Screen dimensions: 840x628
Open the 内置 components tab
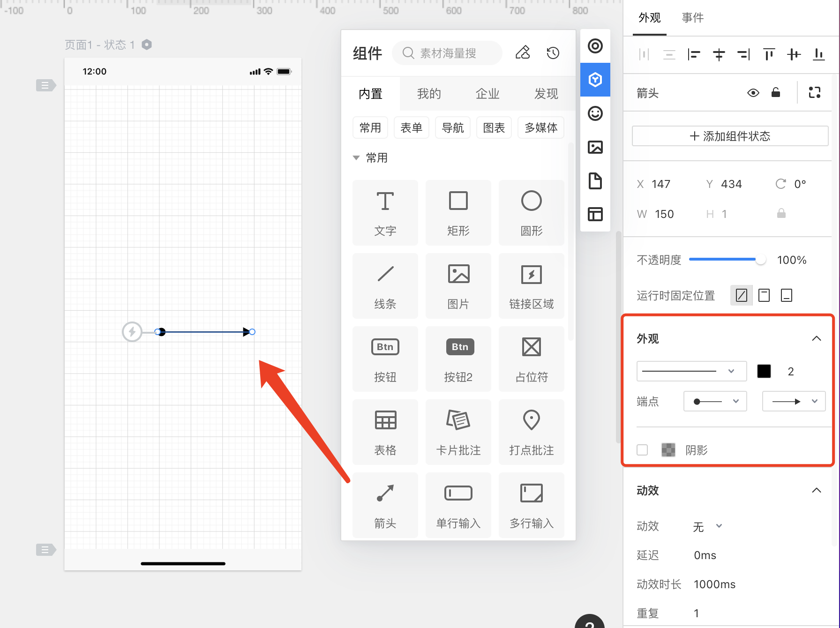click(371, 94)
